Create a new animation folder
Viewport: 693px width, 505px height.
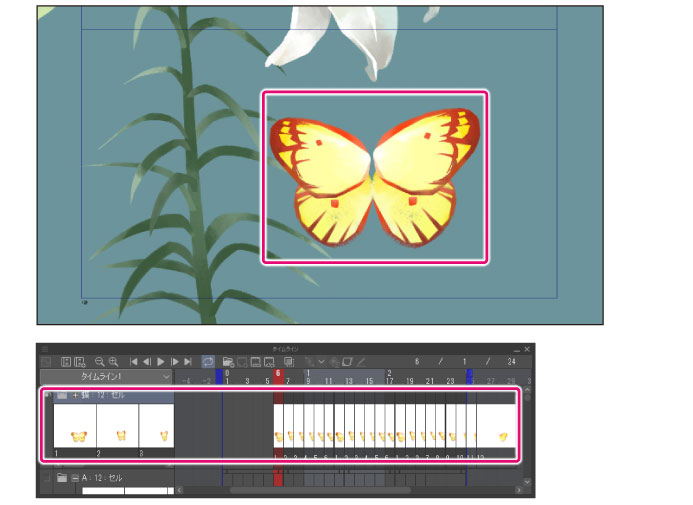(228, 362)
